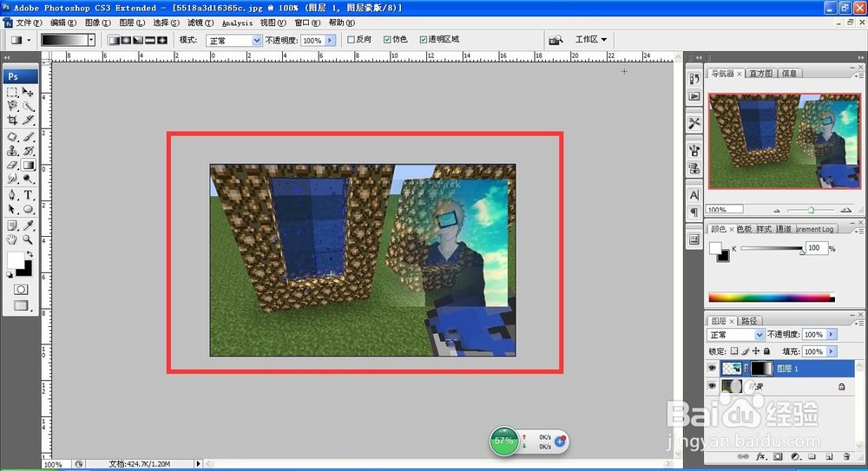This screenshot has height=471, width=868.
Task: Select the History Brush tool
Action: pyautogui.click(x=29, y=151)
